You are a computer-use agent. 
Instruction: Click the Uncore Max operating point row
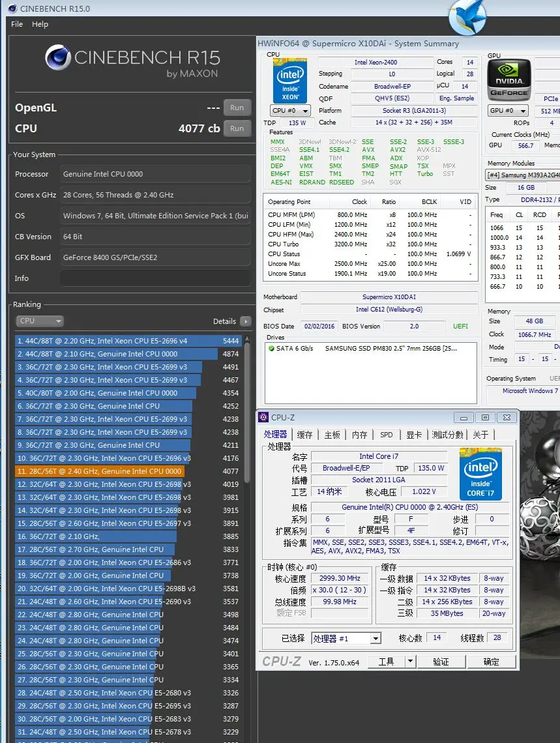pos(370,263)
